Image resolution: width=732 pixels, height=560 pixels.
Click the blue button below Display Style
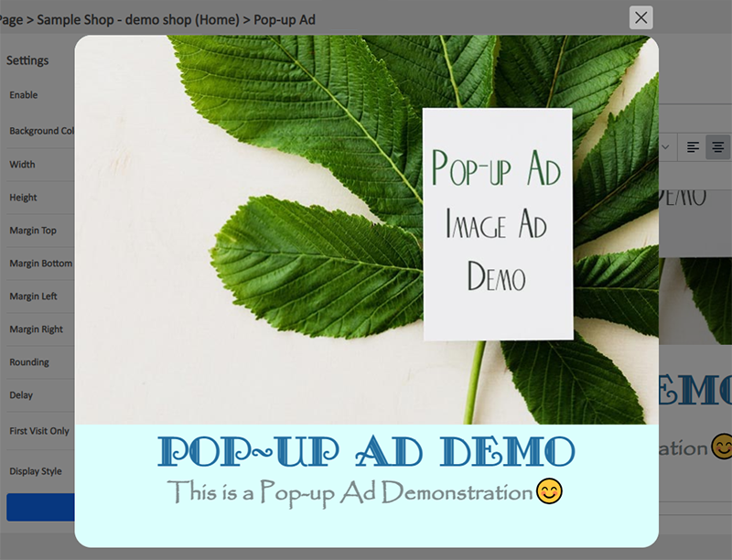tap(40, 507)
